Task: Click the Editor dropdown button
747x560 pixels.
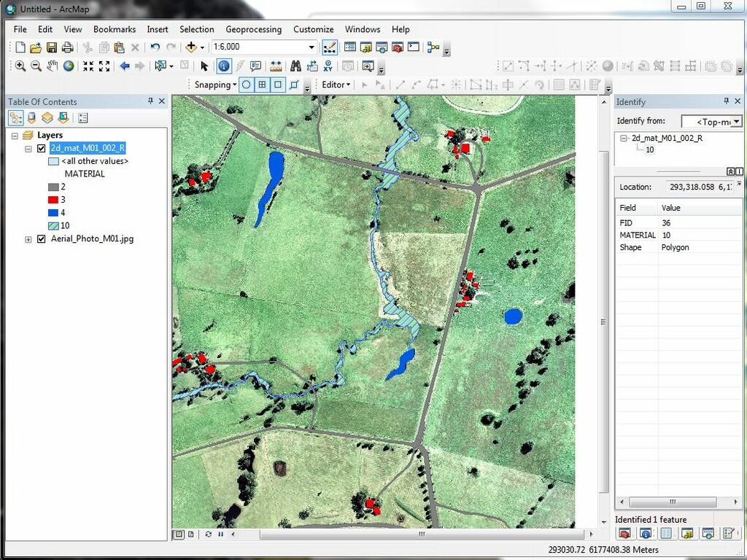Action: click(336, 85)
